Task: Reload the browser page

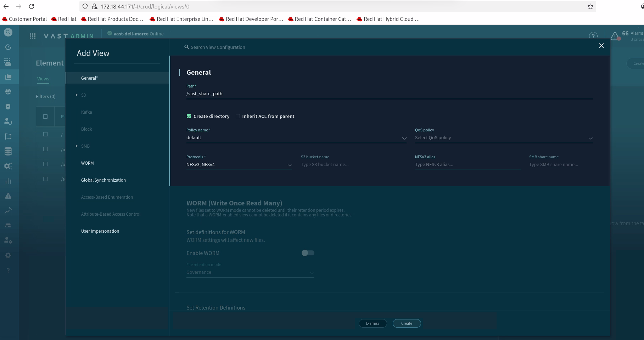Action: [x=32, y=6]
